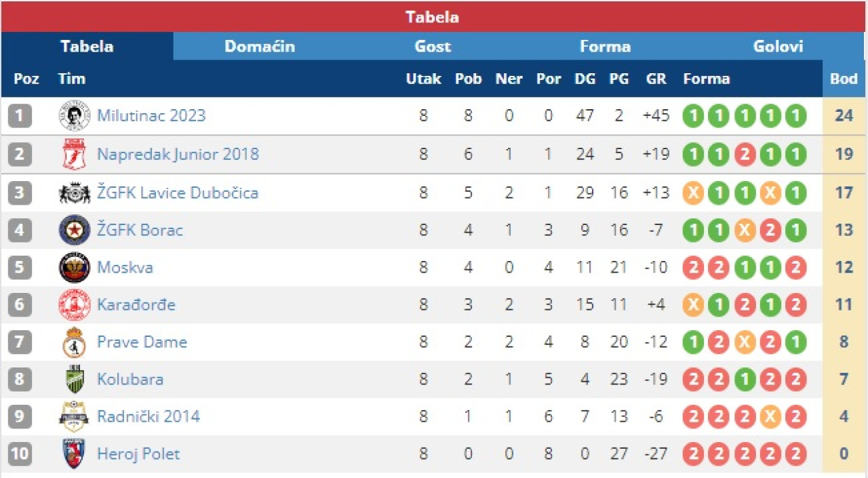The height and width of the screenshot is (478, 868).
Task: Follow the Karađorđe team link
Action: (x=136, y=304)
